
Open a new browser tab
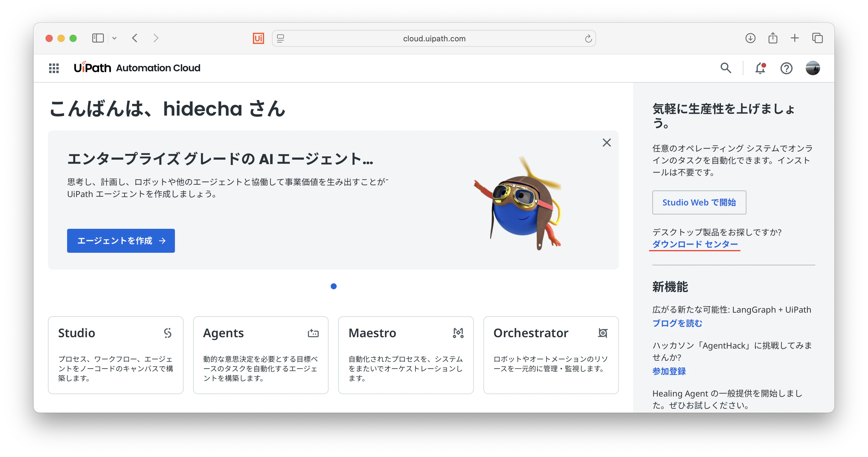[795, 38]
